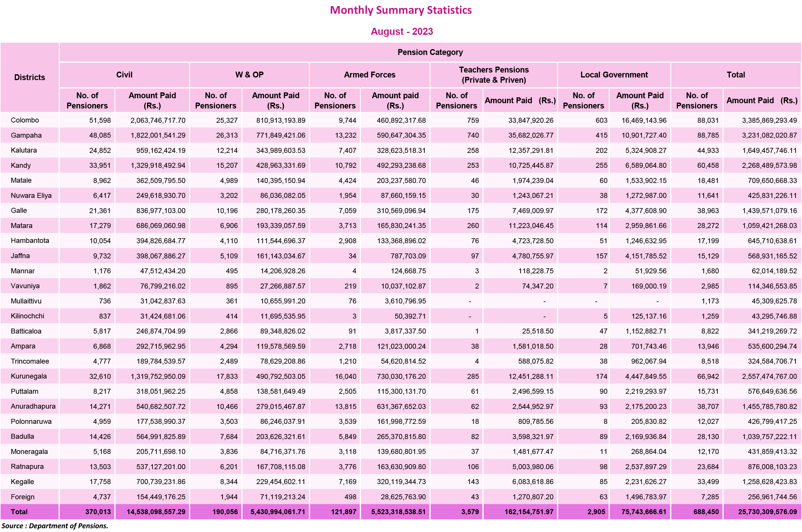Select Anuradhapura armed forces amount '631,367,652.03'
This screenshot has height=532, width=802.
(401, 407)
